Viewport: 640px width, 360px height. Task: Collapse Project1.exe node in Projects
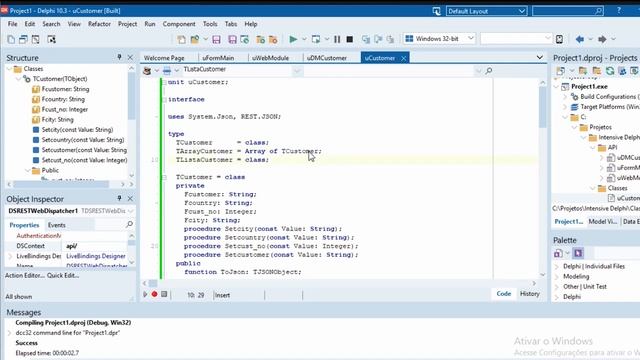pyautogui.click(x=557, y=87)
